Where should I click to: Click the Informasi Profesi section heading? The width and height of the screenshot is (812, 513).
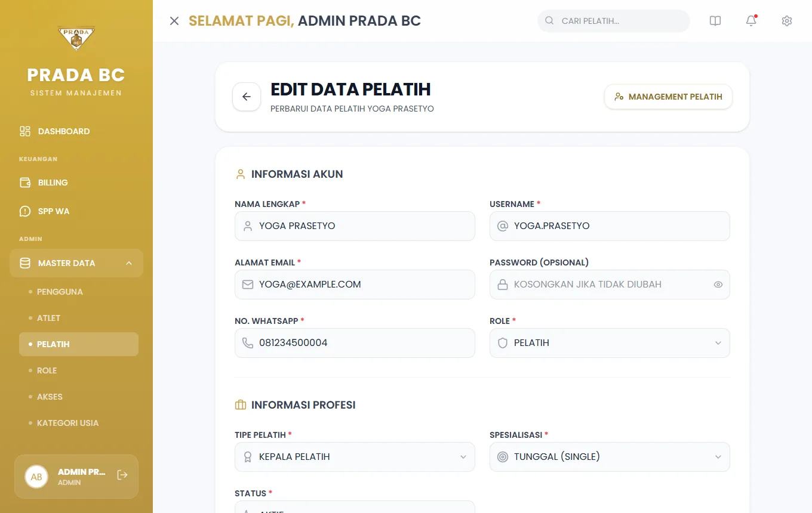303,405
